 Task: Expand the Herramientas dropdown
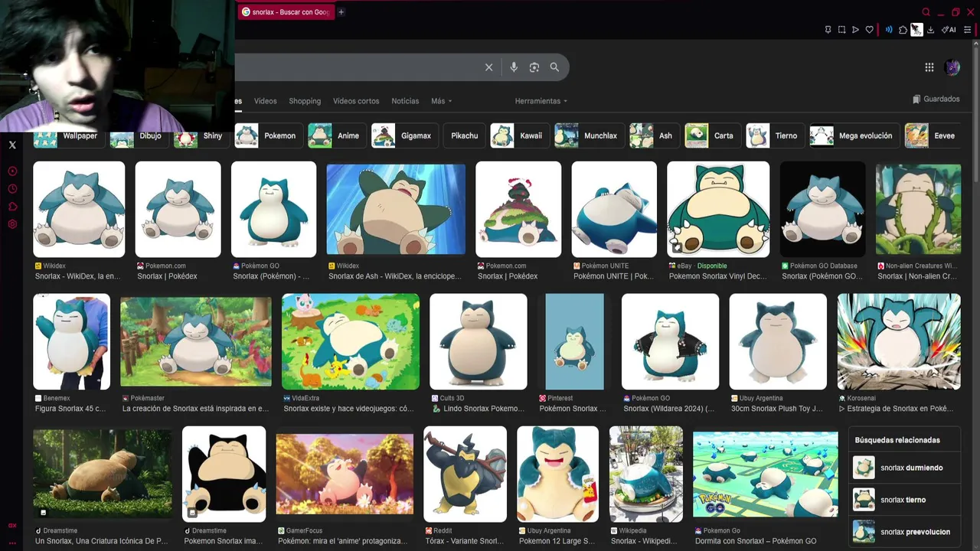(x=541, y=101)
